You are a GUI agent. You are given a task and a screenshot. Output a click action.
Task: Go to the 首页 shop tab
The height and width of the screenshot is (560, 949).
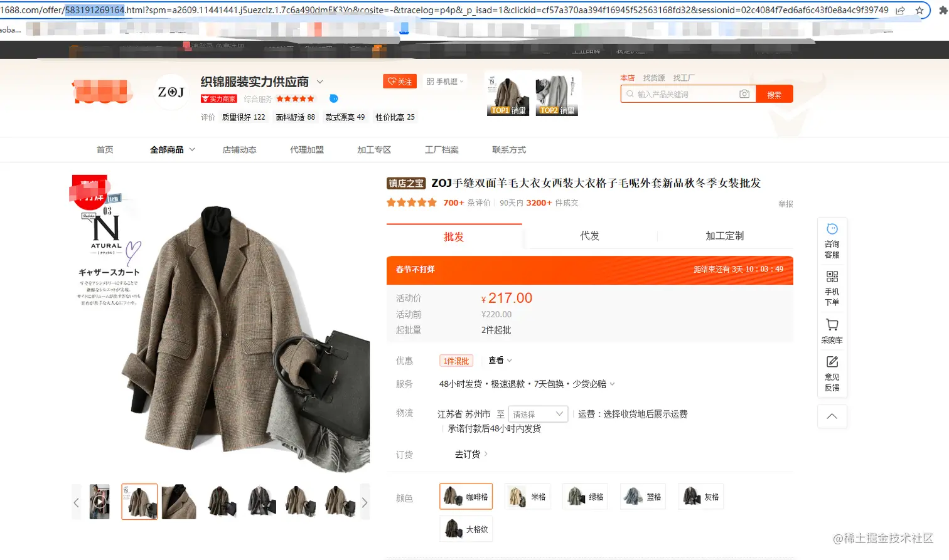105,150
